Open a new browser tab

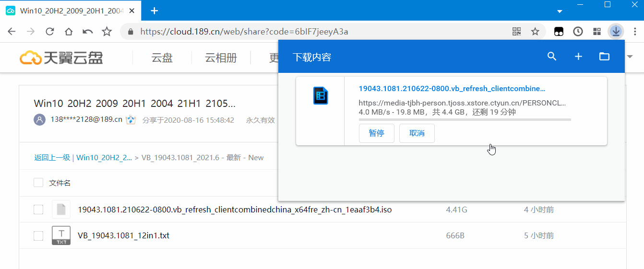pos(154,11)
